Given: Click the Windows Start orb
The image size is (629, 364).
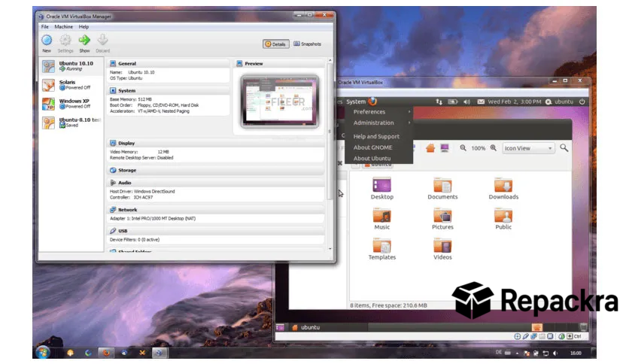Looking at the screenshot, I should coord(43,353).
